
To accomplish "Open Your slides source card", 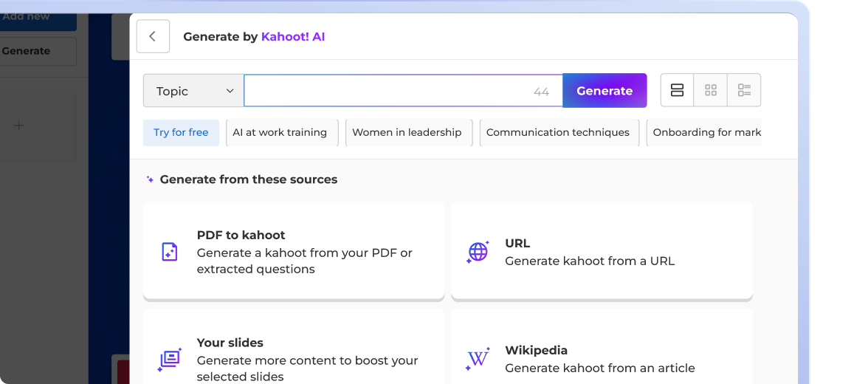I will click(294, 347).
